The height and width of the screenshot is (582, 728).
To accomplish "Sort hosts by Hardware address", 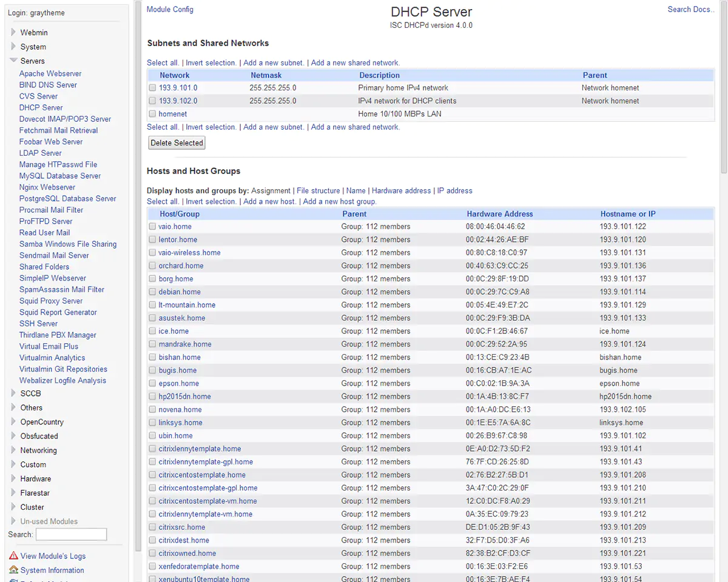I will coord(401,190).
